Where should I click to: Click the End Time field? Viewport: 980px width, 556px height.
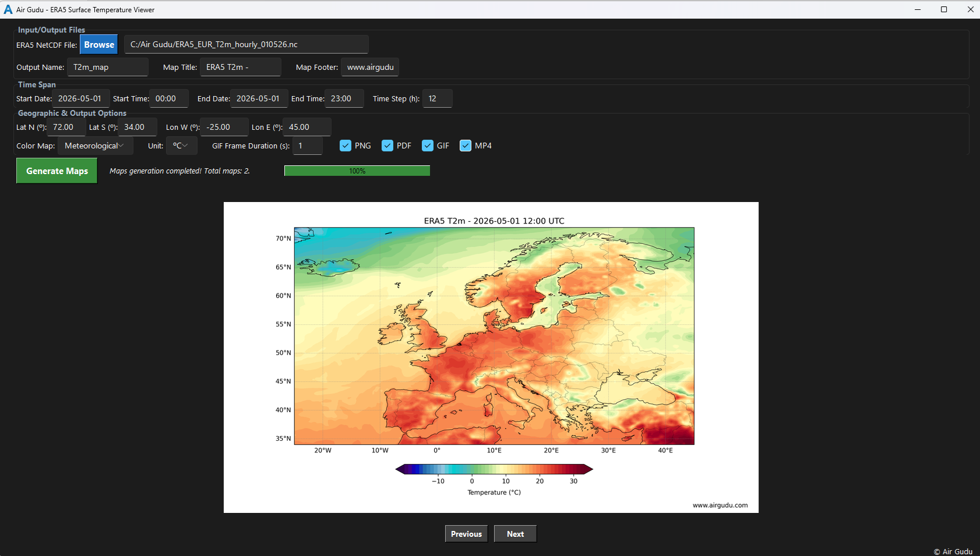click(x=344, y=98)
